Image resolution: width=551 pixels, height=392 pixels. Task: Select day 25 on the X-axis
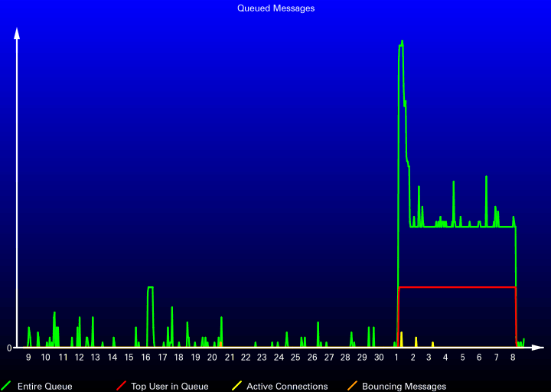[x=295, y=358]
